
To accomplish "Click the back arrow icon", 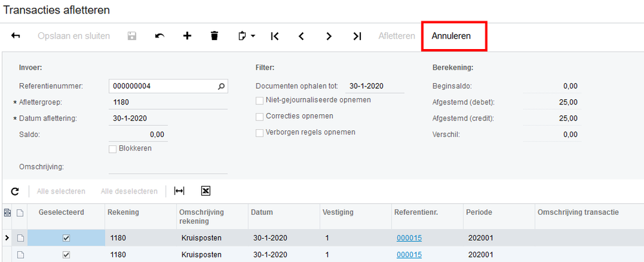I will tap(15, 36).
